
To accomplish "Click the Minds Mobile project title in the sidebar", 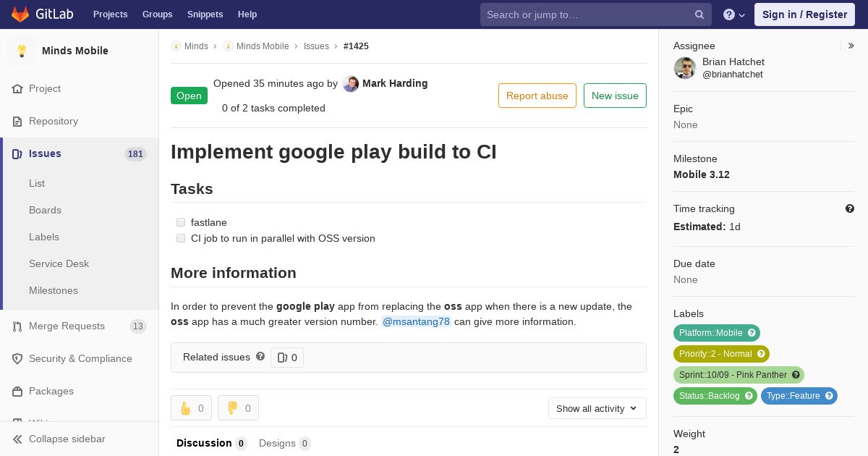I will coord(75,51).
